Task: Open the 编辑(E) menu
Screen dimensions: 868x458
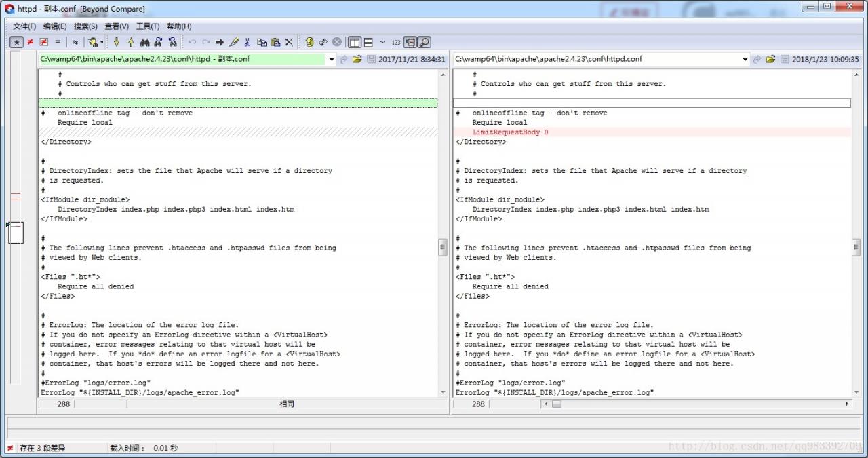Action: tap(55, 26)
